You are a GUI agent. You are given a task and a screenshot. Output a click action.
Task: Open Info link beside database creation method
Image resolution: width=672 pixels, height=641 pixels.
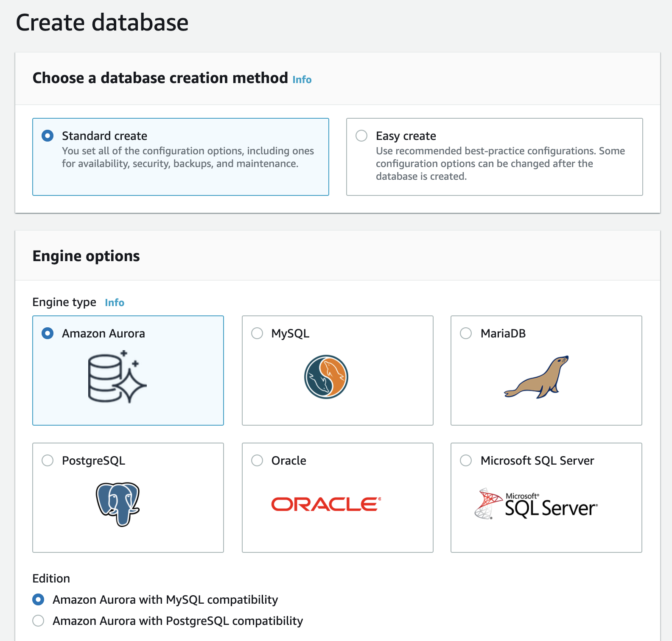302,80
